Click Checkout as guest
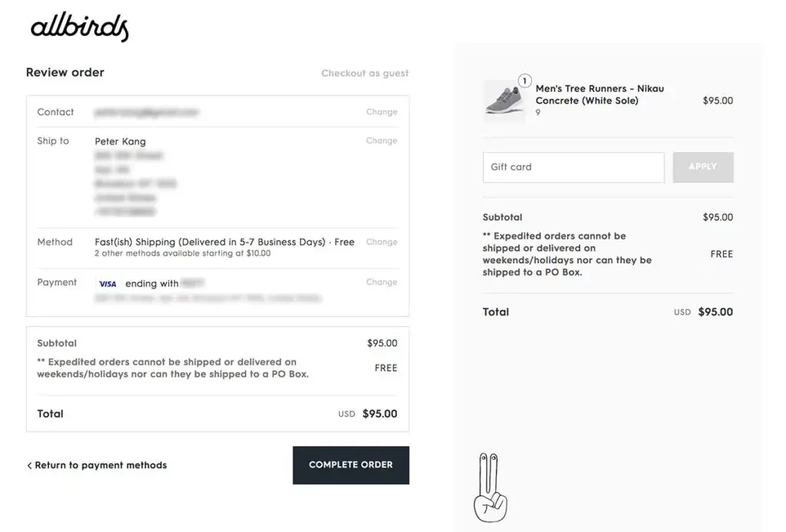The width and height of the screenshot is (786, 532). (365, 73)
